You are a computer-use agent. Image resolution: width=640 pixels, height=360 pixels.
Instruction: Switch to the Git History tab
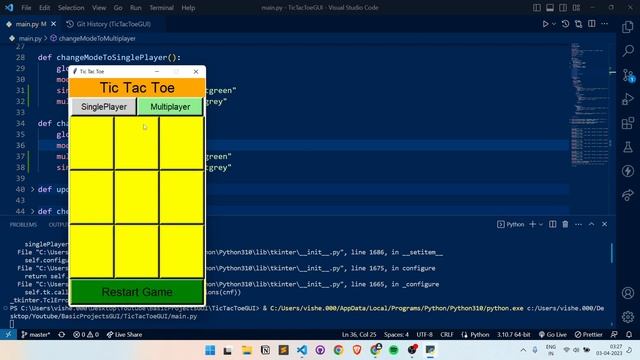pos(113,24)
